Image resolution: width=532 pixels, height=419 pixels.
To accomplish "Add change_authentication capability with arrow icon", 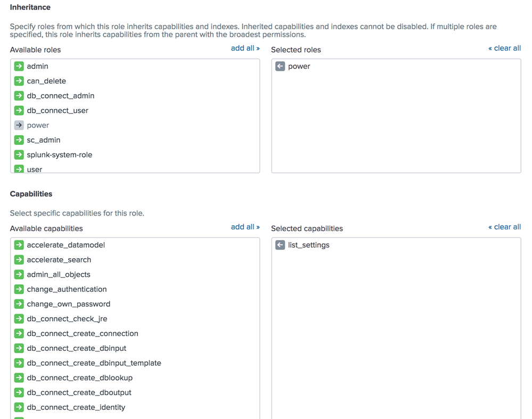I will click(x=19, y=290).
